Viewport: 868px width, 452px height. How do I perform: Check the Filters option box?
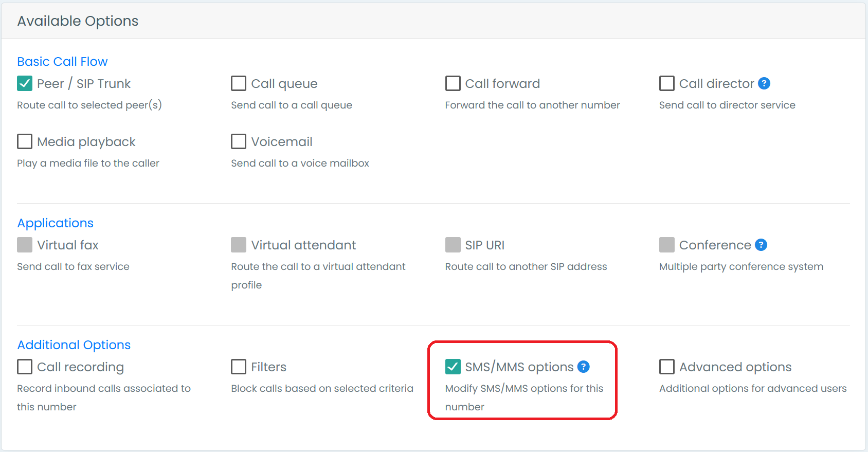pyautogui.click(x=239, y=367)
